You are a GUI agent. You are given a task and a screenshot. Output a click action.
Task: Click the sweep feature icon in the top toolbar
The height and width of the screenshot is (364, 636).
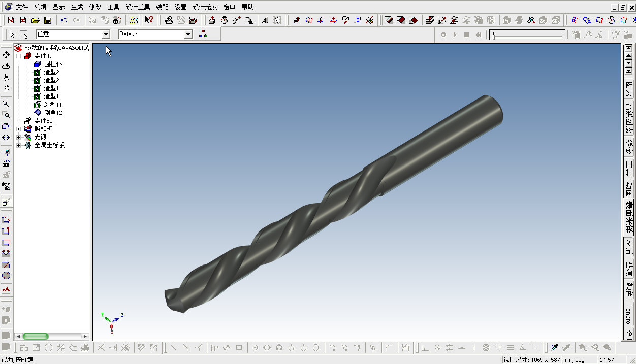tap(236, 20)
